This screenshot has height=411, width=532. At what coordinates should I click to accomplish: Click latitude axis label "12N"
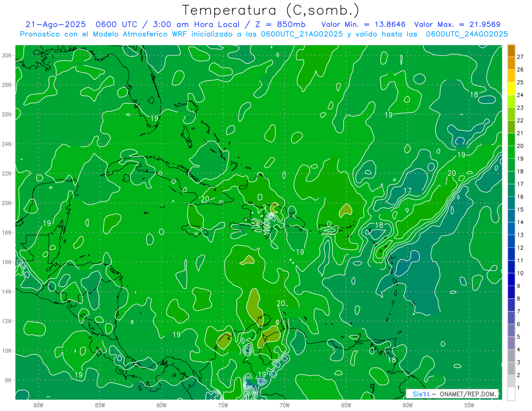[7, 321]
